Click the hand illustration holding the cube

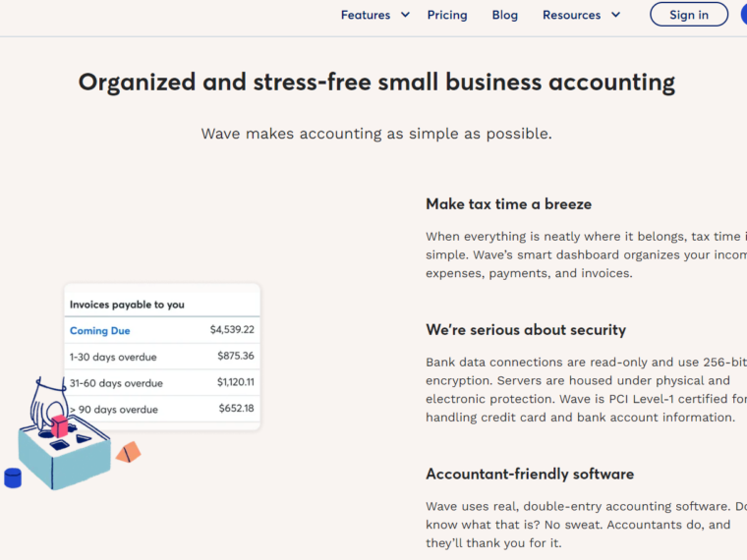pos(47,404)
